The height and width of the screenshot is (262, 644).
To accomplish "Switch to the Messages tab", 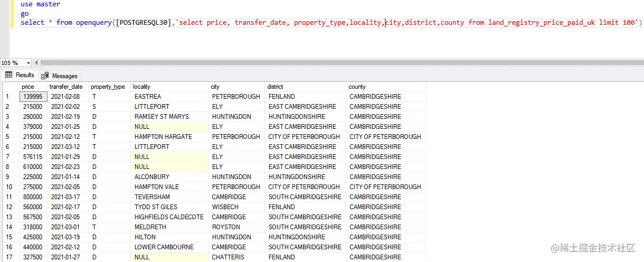I will coord(60,76).
